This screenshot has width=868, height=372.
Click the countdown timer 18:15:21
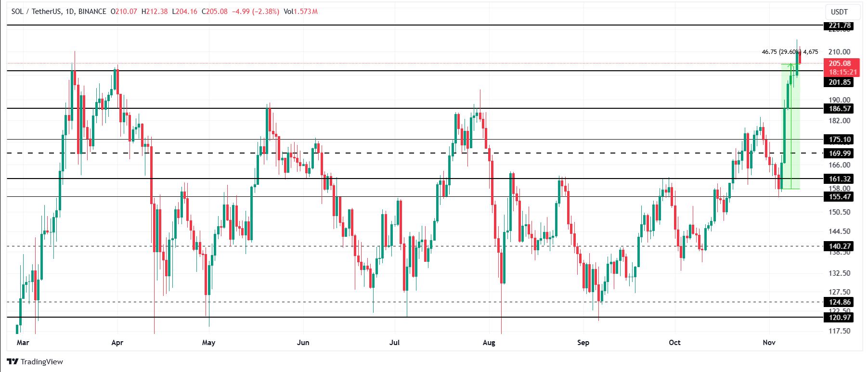[842, 72]
